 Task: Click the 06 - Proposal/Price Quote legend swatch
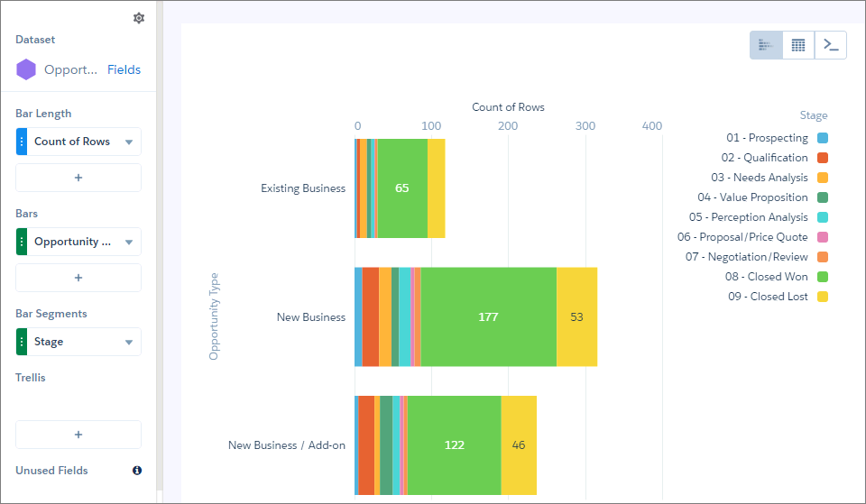823,237
